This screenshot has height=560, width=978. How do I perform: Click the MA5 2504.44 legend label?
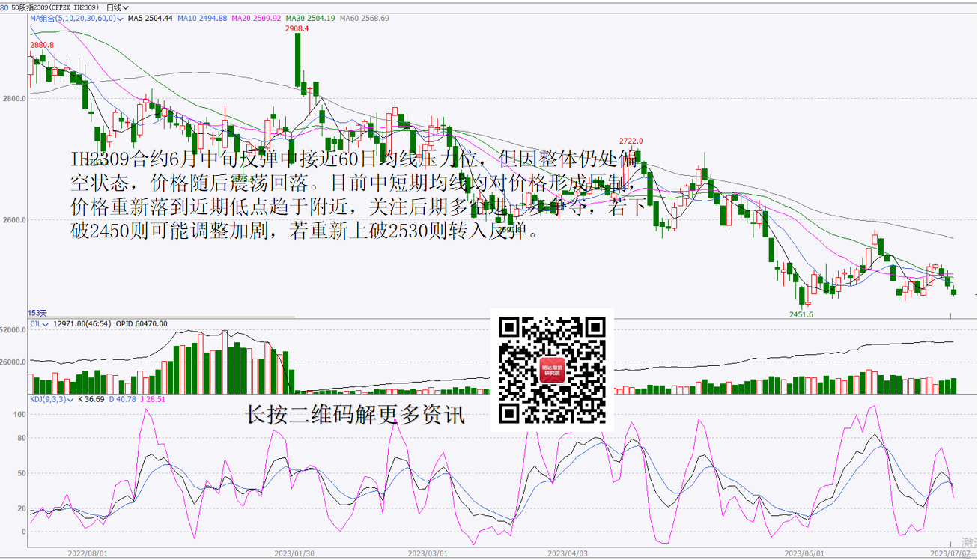point(150,18)
